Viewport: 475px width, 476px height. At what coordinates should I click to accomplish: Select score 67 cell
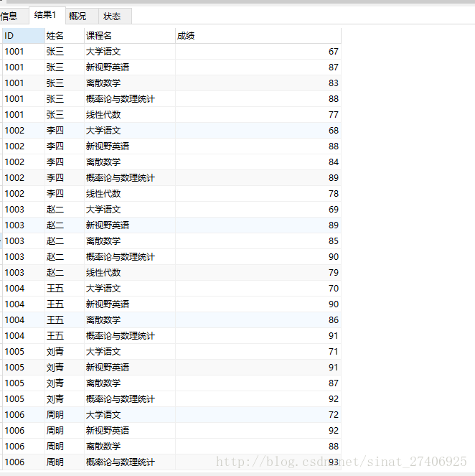[x=258, y=52]
